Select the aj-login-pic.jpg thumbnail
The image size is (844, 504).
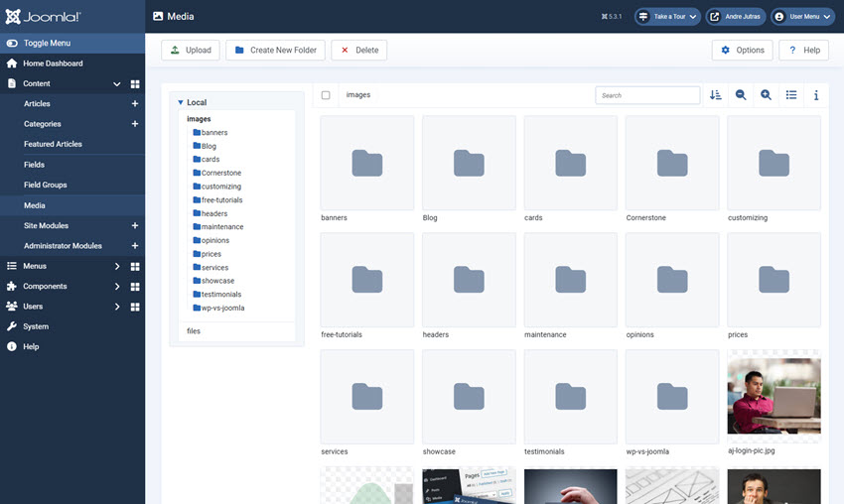tap(774, 396)
